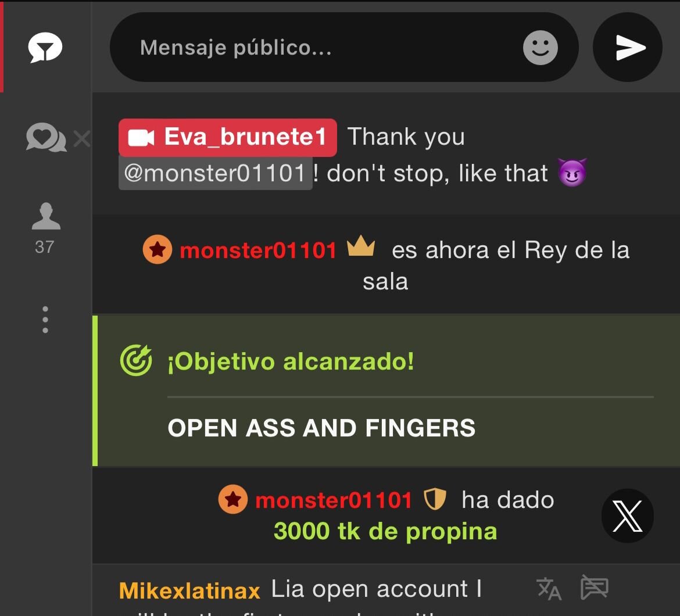Close the private chat with the X
Screen dimensions: 680x616
(82, 139)
